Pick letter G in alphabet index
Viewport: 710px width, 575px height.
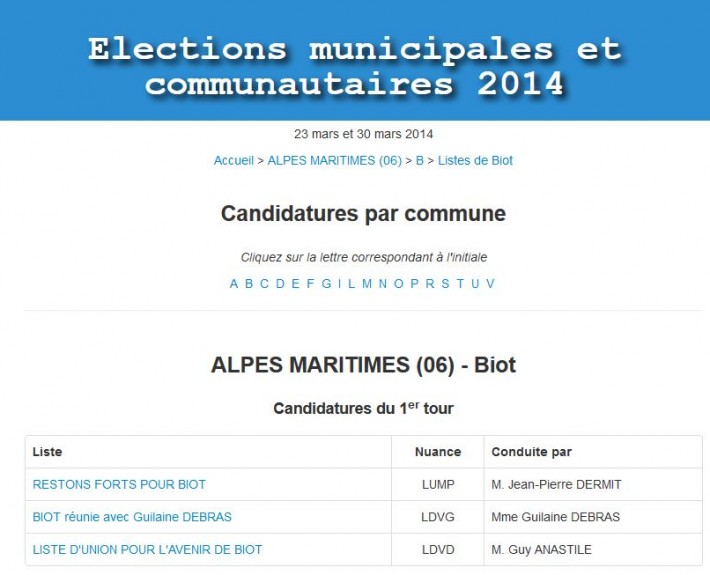(326, 283)
